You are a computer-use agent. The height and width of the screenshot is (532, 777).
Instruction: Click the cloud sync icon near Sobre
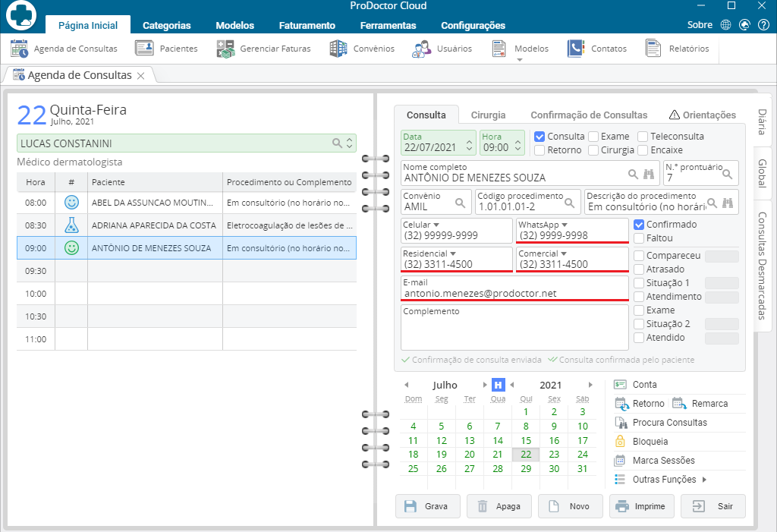(744, 25)
